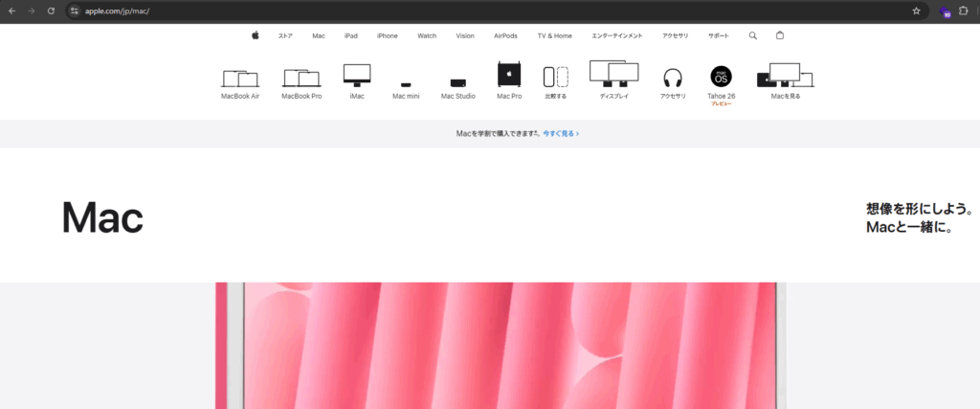
Task: Go back with browser back arrow
Action: tap(11, 11)
